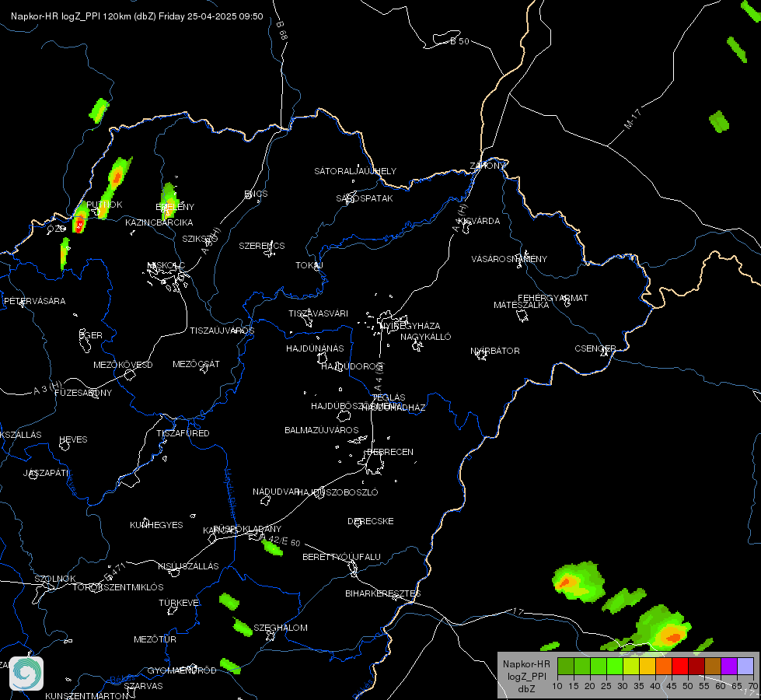Viewport: 761px width, 700px height.
Task: Click the FÜZESABONY label
Action: (83, 393)
